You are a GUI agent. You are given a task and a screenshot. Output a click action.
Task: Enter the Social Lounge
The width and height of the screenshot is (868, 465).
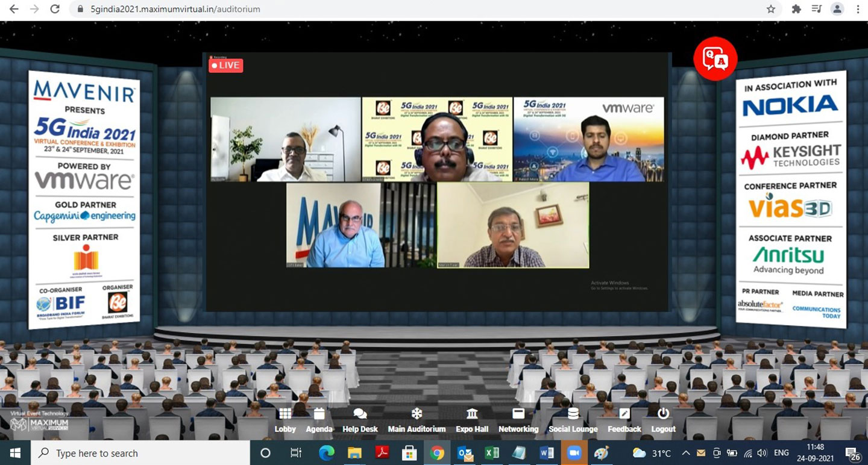(x=573, y=420)
